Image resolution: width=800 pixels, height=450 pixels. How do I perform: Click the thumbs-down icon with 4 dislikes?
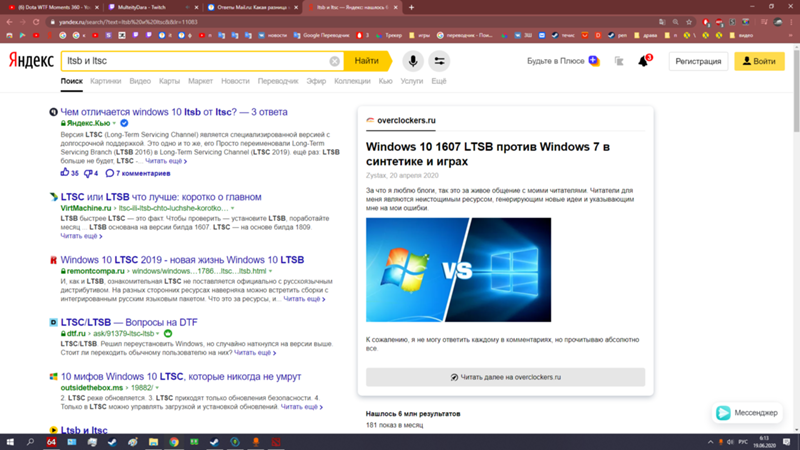click(88, 173)
